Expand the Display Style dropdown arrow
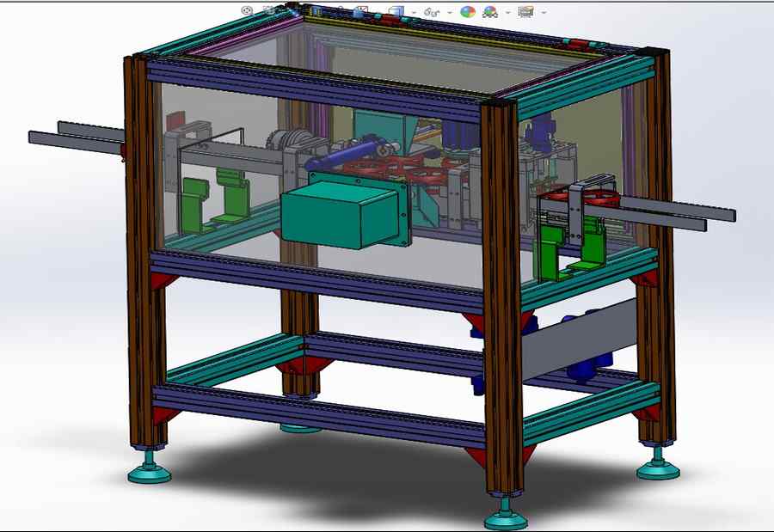Screen dimensions: 774x532 pos(414,12)
